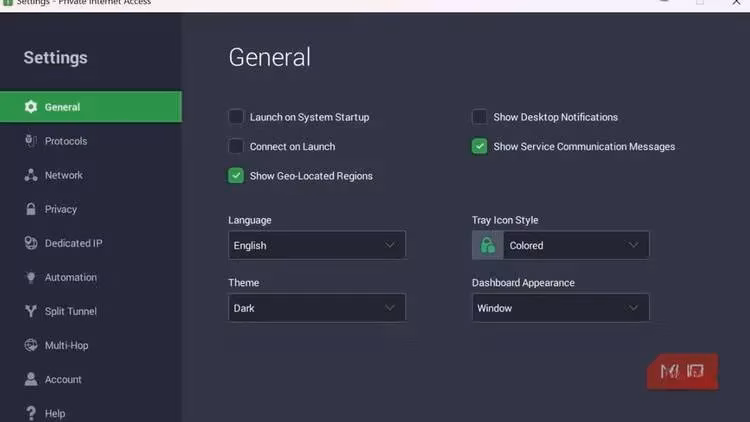Image resolution: width=750 pixels, height=422 pixels.
Task: Click the Privacy padlock icon
Action: pyautogui.click(x=31, y=209)
